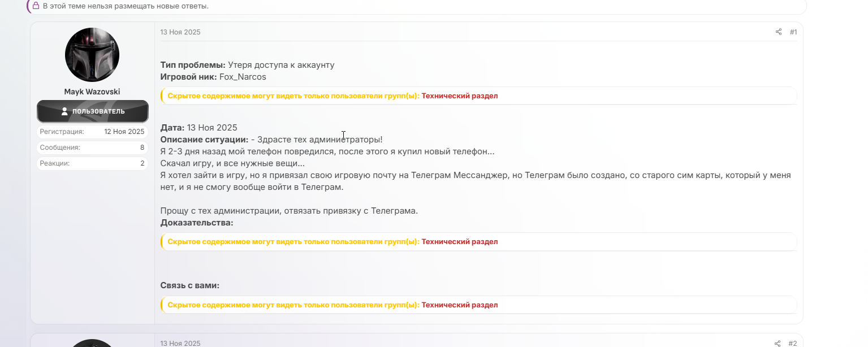Click the hidden content notice under Связь с вами
This screenshot has width=868, height=347.
[332, 305]
